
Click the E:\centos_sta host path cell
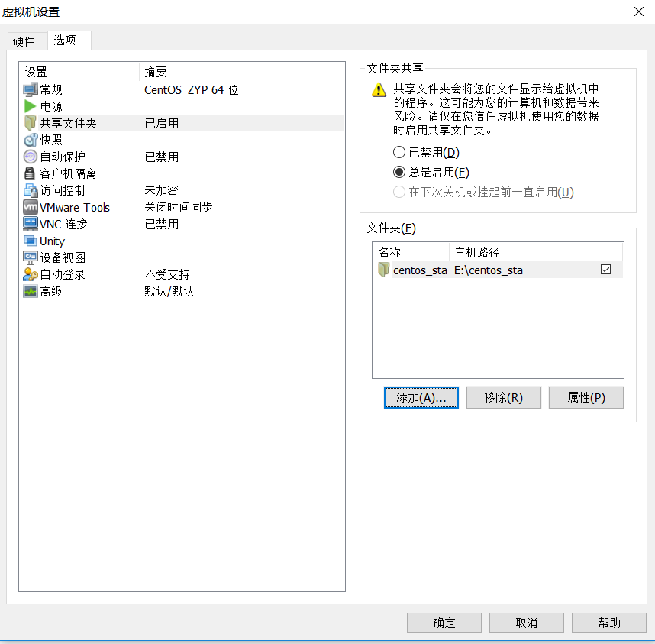[489, 270]
